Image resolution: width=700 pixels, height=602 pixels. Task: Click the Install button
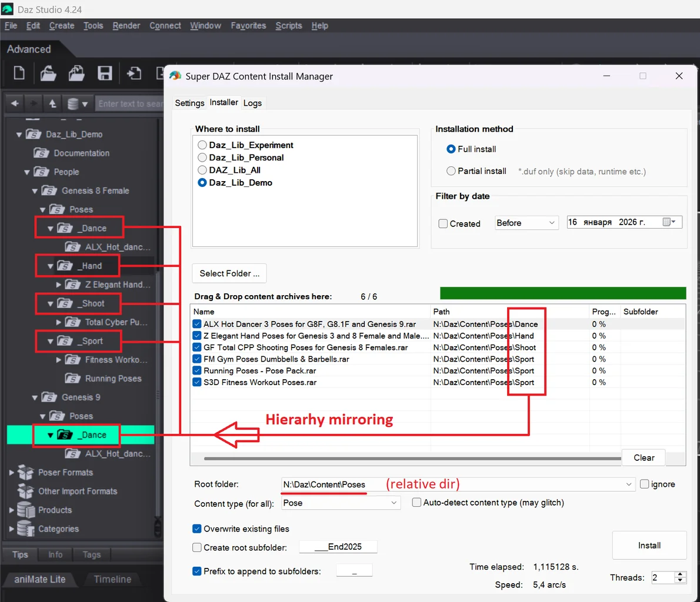pos(649,546)
